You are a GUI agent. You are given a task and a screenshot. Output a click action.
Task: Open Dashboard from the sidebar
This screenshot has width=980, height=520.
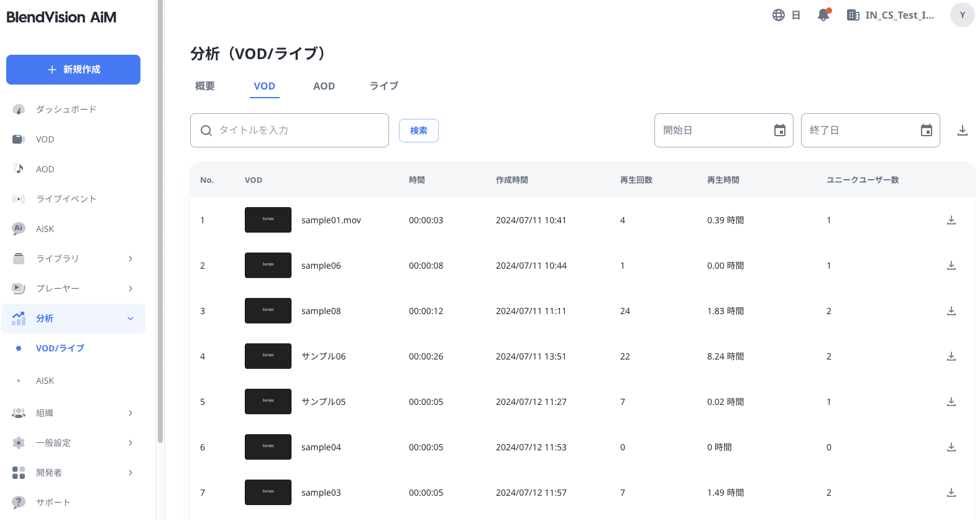click(66, 109)
